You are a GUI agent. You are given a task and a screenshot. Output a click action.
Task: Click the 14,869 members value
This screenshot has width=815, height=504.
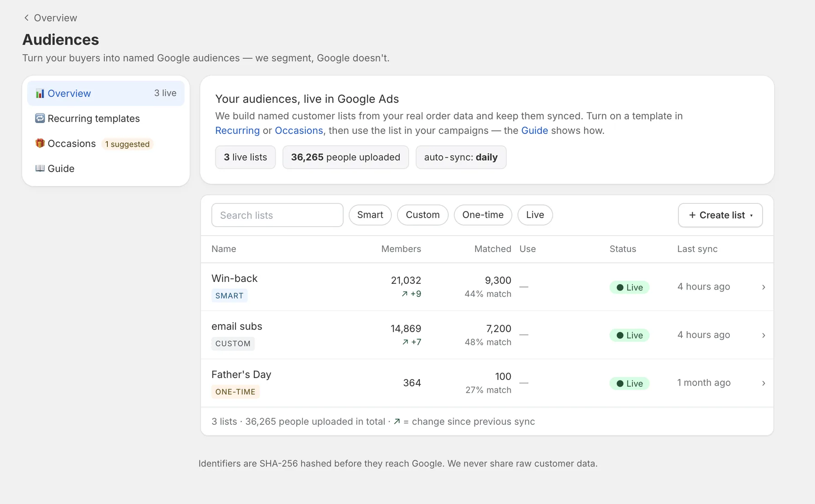pos(406,329)
